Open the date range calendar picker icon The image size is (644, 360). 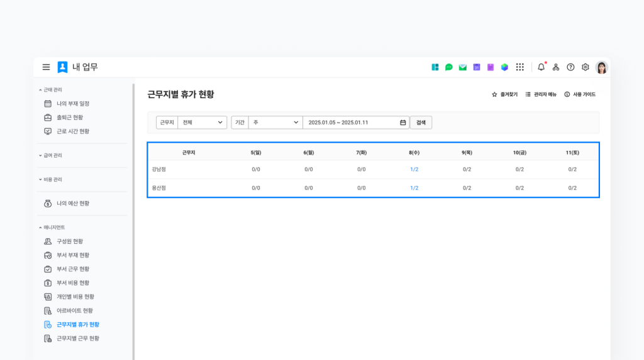coord(403,123)
